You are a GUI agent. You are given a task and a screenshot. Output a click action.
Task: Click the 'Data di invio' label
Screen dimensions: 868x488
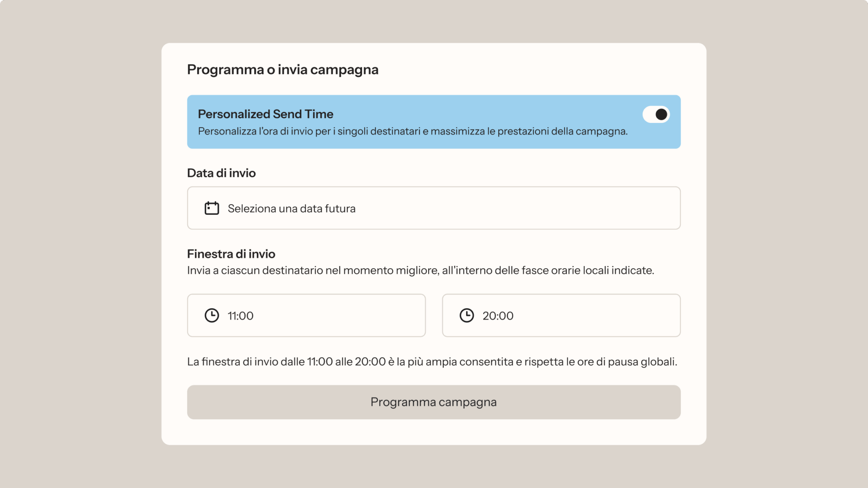pos(221,173)
